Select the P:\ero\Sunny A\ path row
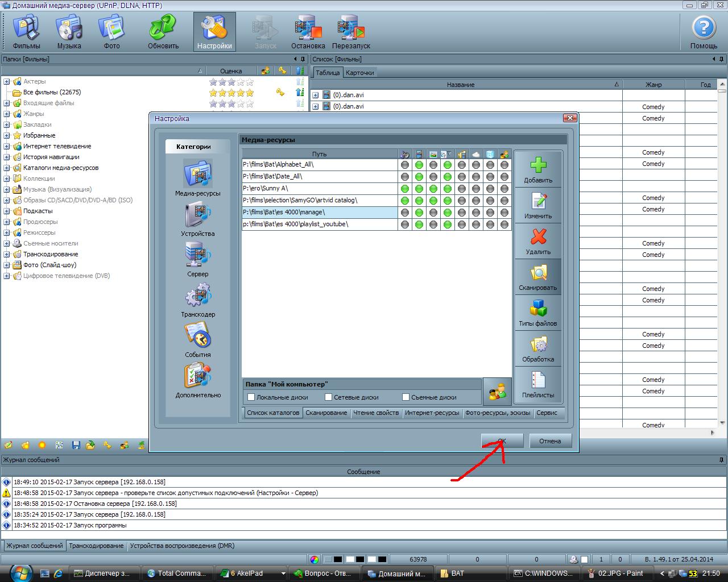The height and width of the screenshot is (582, 728). click(318, 188)
